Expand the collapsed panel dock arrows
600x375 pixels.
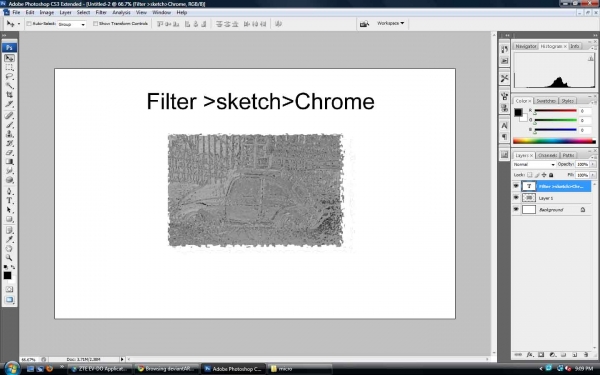tap(507, 35)
